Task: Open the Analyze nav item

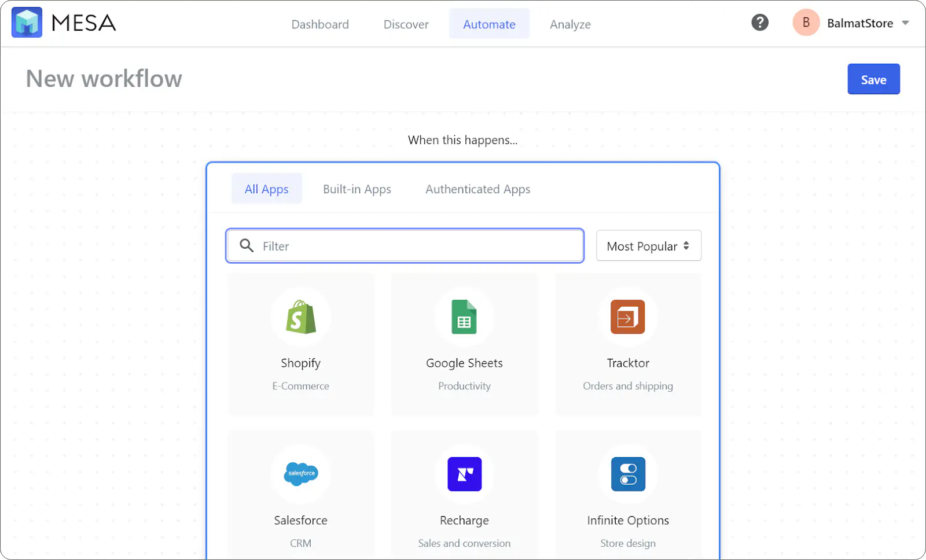Action: pyautogui.click(x=570, y=24)
